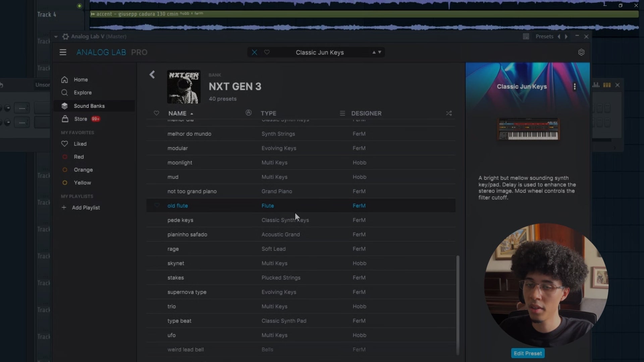Select the pianinho safado preset
The image size is (644, 362).
pos(187,235)
